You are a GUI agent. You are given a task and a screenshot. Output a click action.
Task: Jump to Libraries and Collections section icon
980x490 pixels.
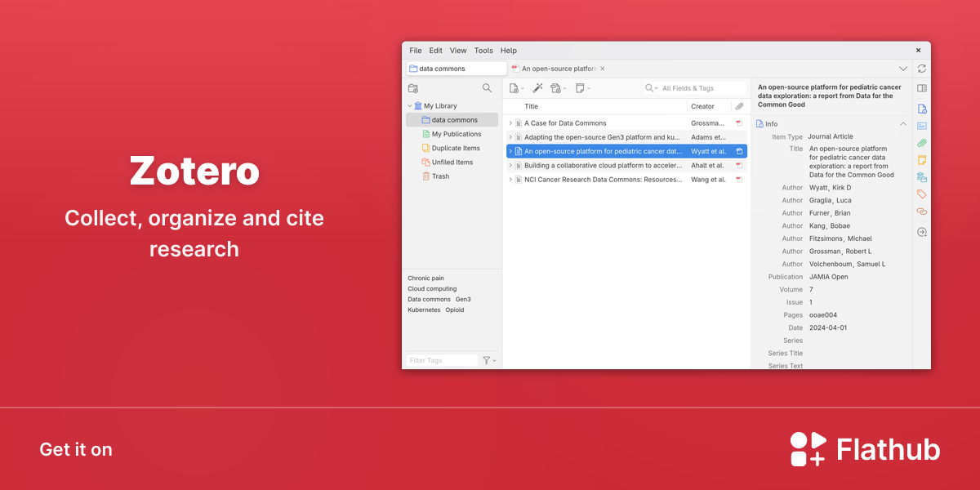click(922, 177)
